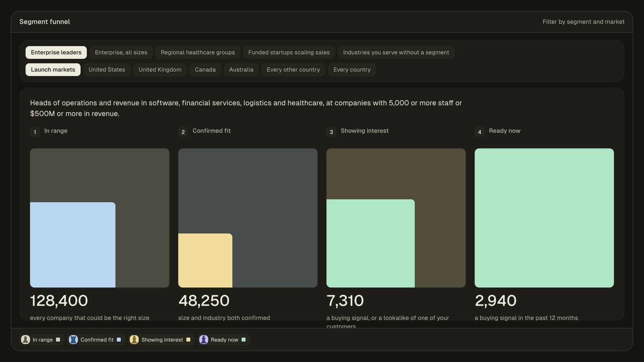Image resolution: width=644 pixels, height=362 pixels.
Task: Filter by United Kingdom market
Action: (160, 70)
